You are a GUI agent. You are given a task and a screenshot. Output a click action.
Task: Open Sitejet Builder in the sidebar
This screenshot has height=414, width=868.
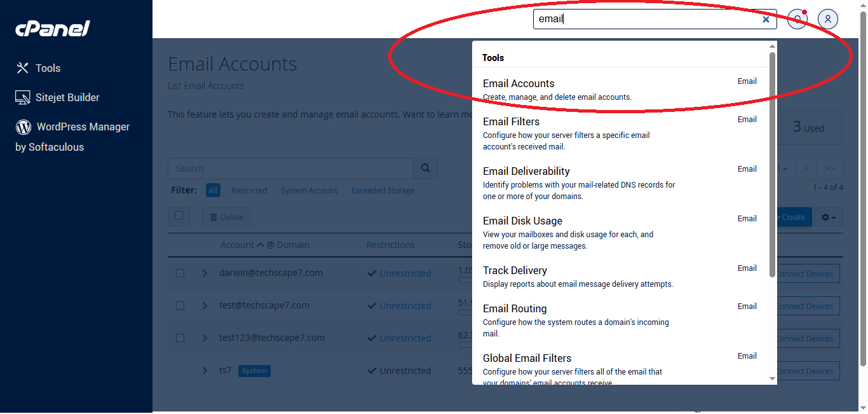58,97
